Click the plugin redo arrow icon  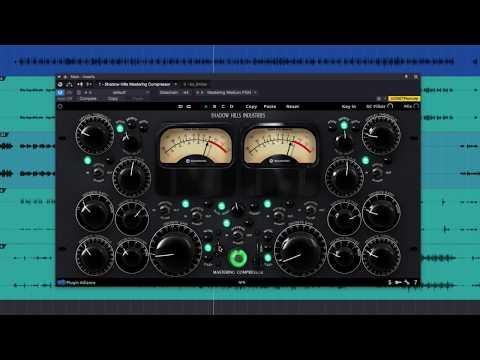188,107
